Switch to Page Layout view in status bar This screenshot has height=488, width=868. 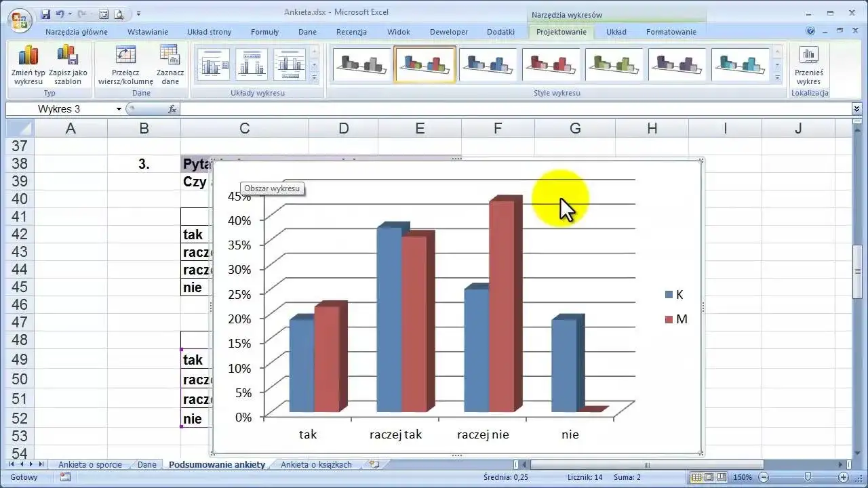click(x=709, y=477)
